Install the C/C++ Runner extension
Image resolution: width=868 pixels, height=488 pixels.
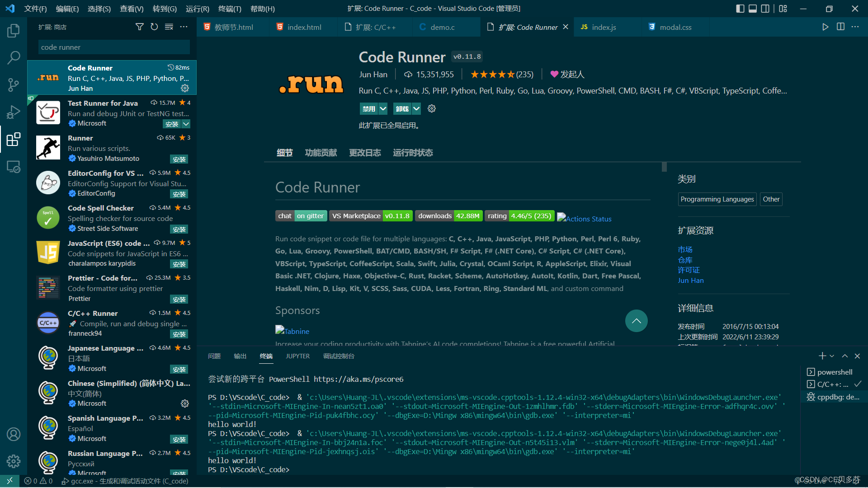(x=179, y=334)
